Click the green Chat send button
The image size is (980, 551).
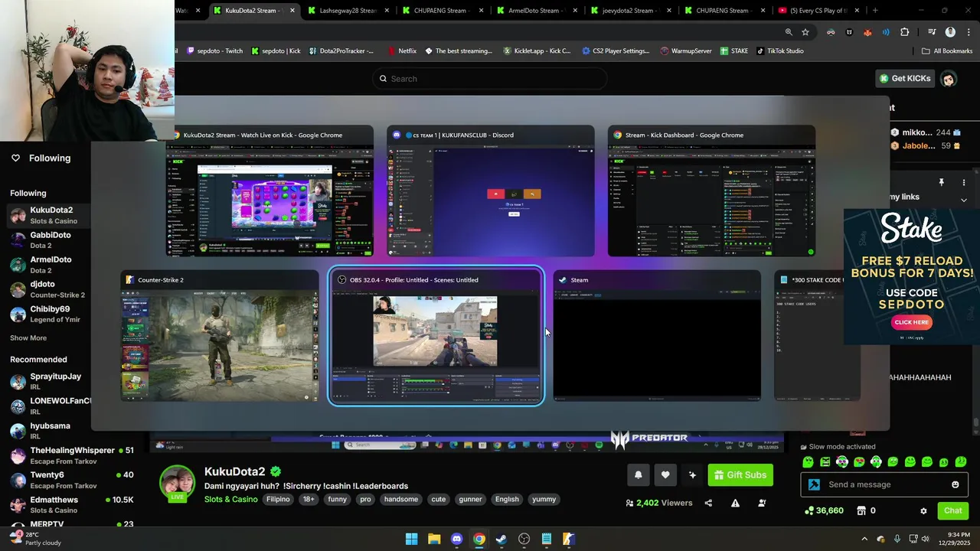952,510
